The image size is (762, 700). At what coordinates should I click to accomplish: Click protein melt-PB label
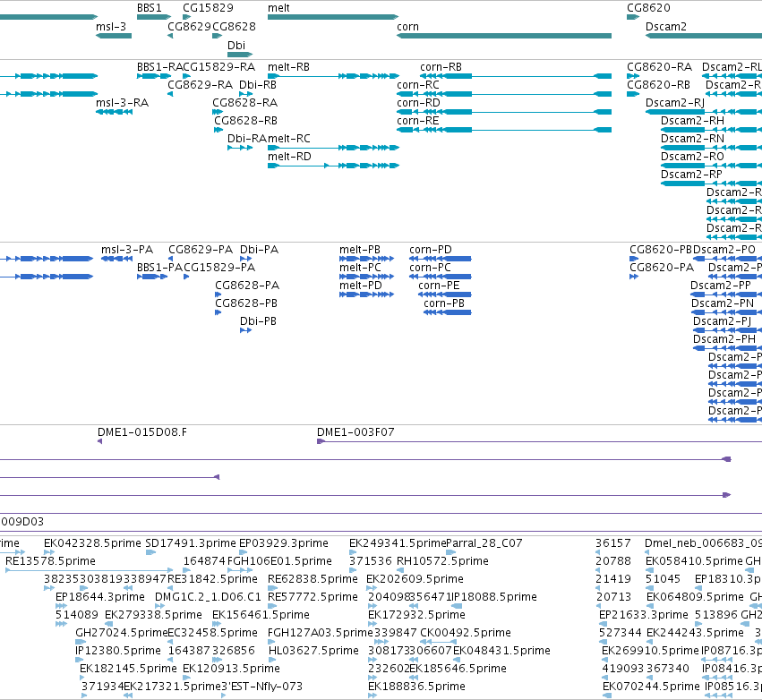tap(360, 250)
